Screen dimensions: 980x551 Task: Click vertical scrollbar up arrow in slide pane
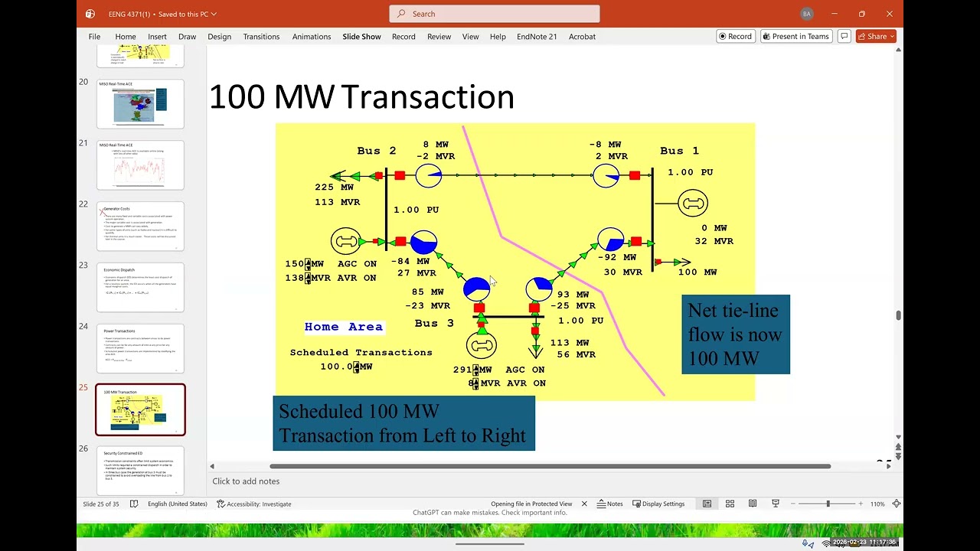coord(898,51)
